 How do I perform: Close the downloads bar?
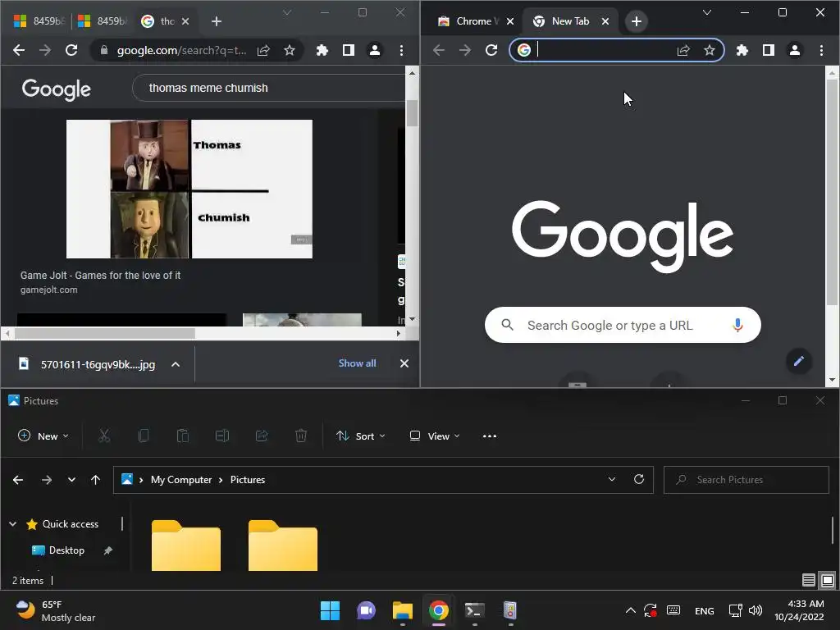coord(404,363)
